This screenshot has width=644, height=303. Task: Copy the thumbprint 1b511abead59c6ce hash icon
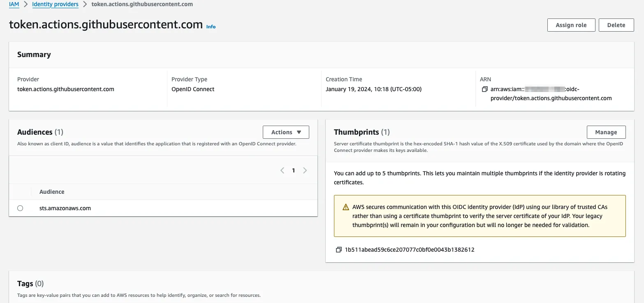339,250
